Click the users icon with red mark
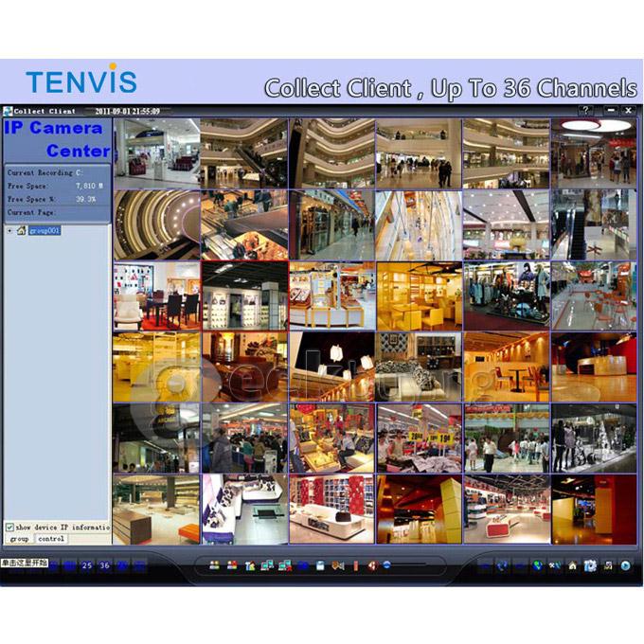 pos(232,565)
